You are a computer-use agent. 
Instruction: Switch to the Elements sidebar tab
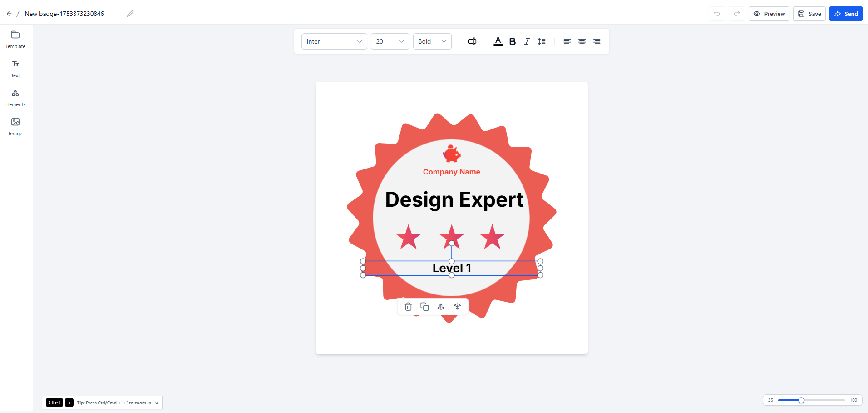(x=15, y=98)
